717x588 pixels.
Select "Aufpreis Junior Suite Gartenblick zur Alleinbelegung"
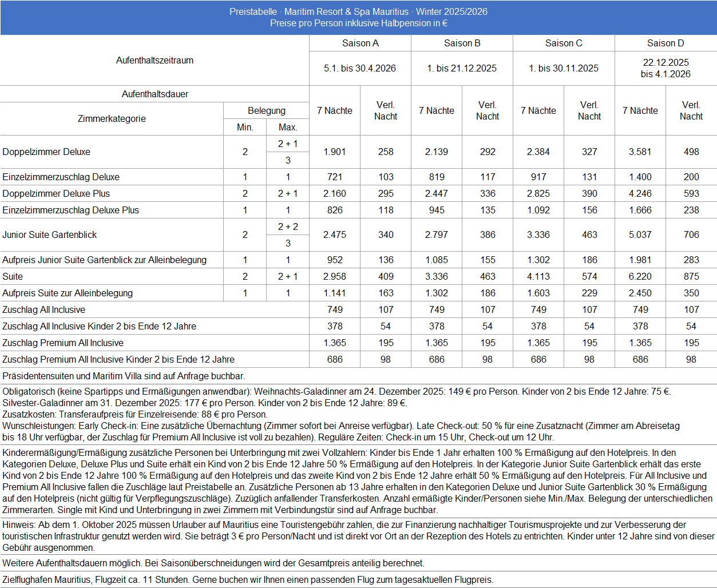tap(104, 260)
